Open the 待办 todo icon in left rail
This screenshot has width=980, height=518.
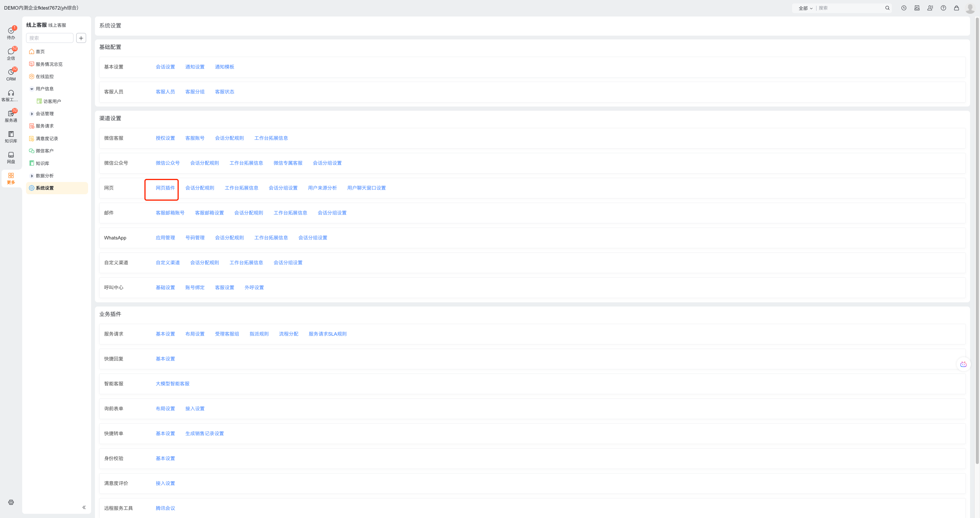click(x=11, y=31)
